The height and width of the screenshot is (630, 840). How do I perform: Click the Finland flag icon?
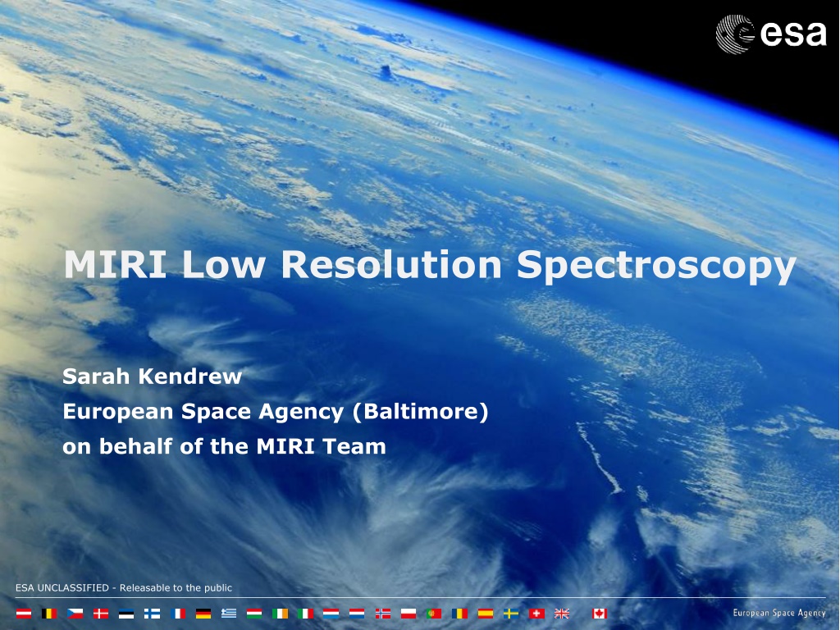point(152,614)
